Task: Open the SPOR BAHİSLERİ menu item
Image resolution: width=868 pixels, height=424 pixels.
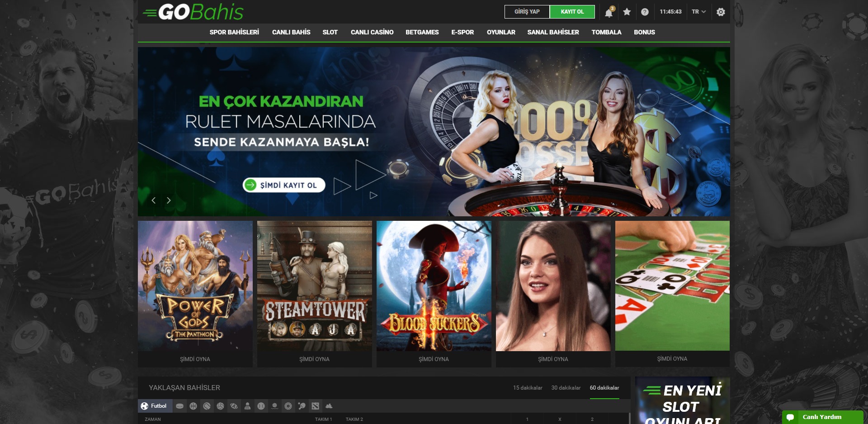Action: 234,32
